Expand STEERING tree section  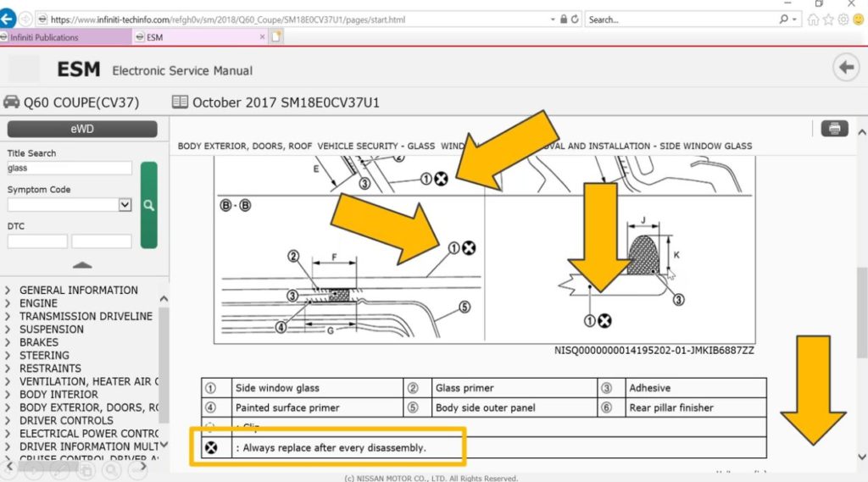pyautogui.click(x=7, y=355)
